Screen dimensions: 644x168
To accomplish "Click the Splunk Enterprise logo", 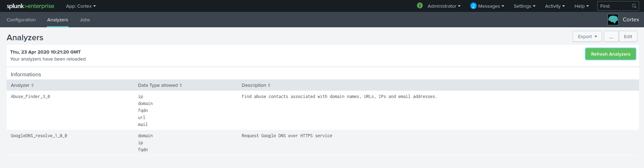I will [x=30, y=6].
